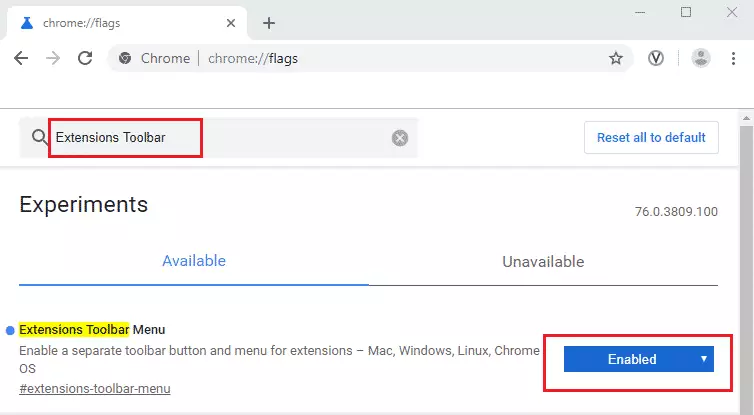
Task: Select the chrome://flags browser tab
Action: click(126, 23)
